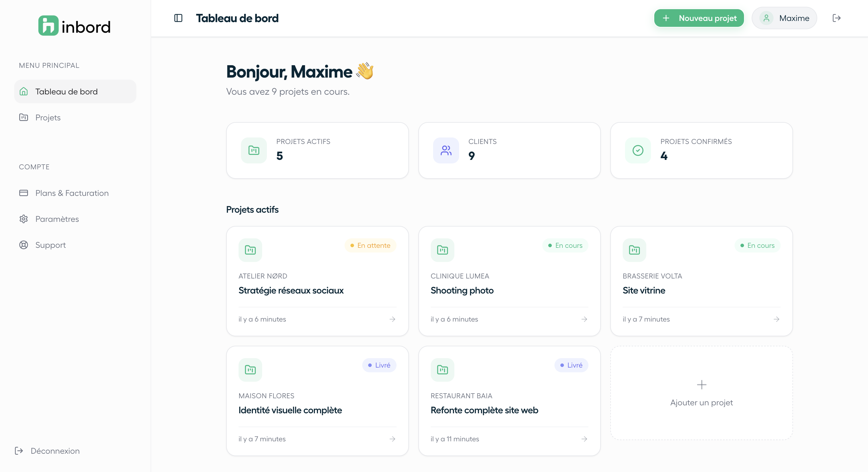The image size is (868, 472).
Task: Click the Clients people icon
Action: [x=446, y=150]
